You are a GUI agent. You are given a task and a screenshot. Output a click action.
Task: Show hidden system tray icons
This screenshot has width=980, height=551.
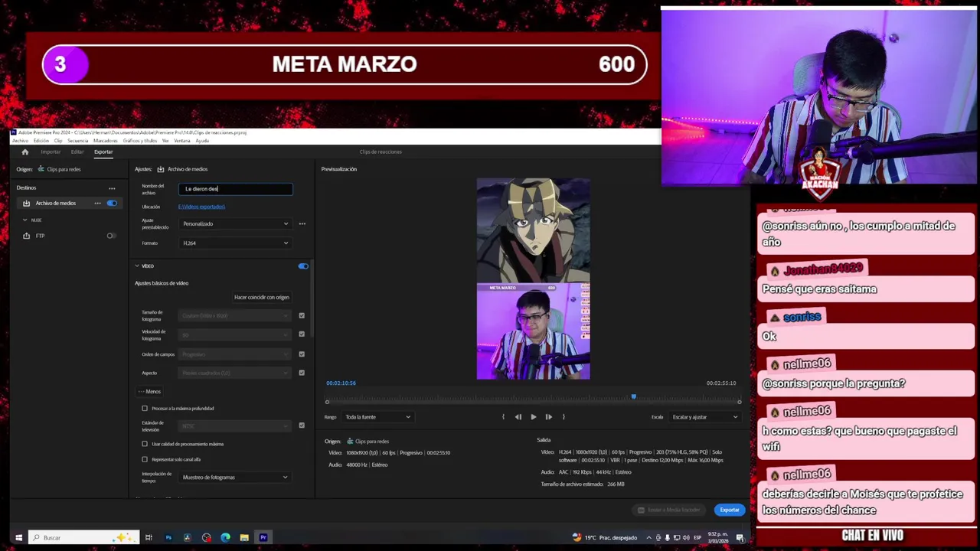tap(649, 538)
